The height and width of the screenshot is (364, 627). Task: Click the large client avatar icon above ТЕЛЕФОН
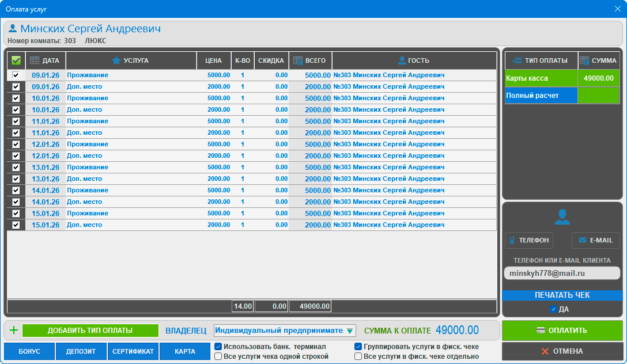pyautogui.click(x=562, y=217)
